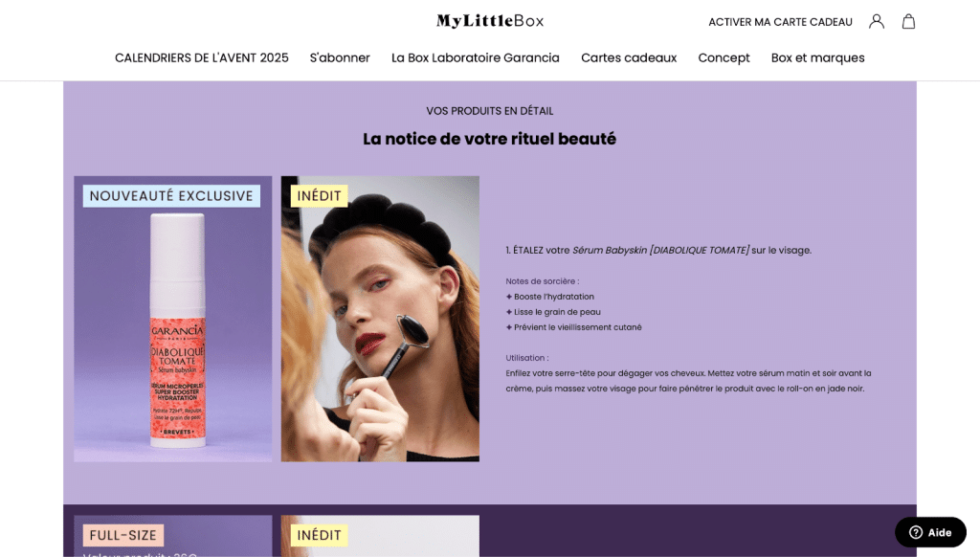Click the Sérum Babyskin DIABOLIQUE TOMATE text

[x=660, y=250]
